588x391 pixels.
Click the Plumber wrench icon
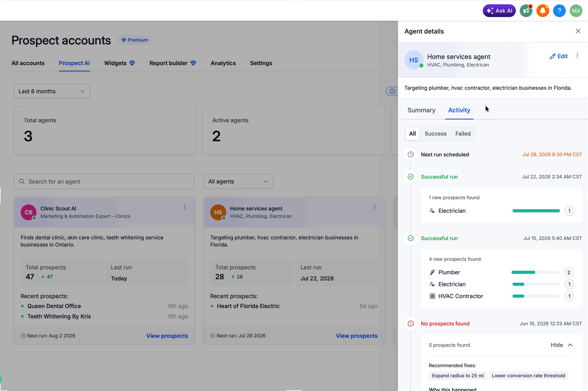tap(432, 272)
